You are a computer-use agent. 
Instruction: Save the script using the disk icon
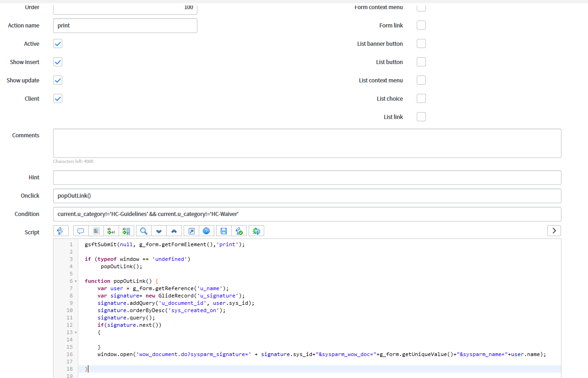click(x=223, y=231)
